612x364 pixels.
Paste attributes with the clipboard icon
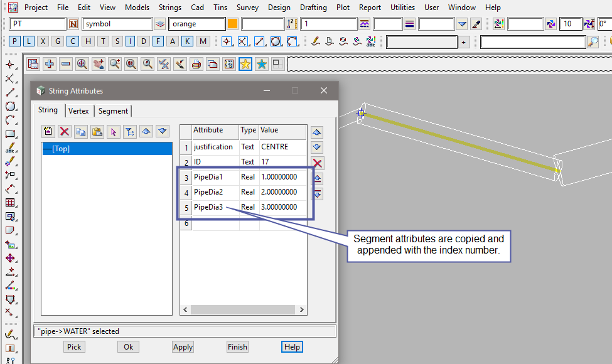97,131
